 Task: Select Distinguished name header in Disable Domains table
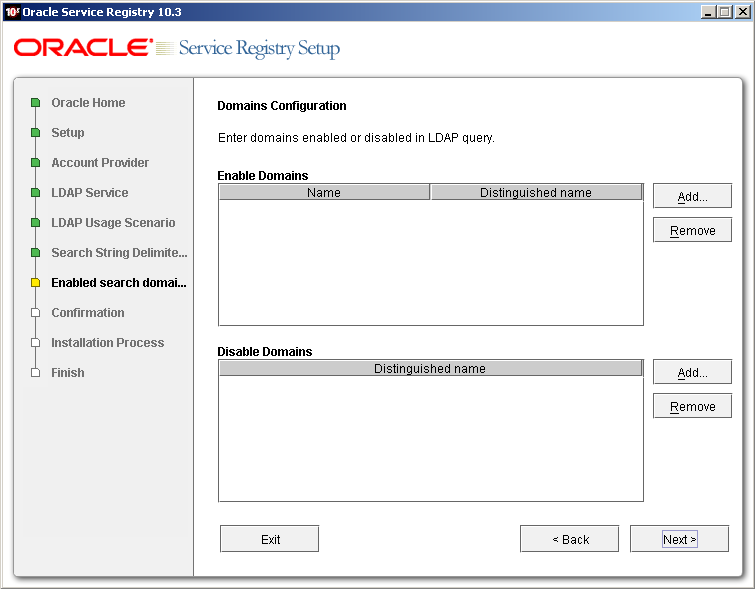430,368
